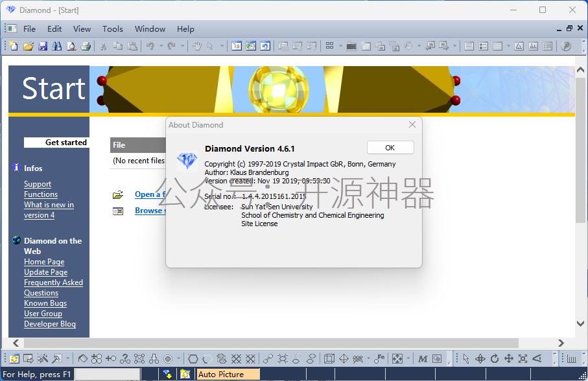
Task: Click the M icon in bottom toolbar
Action: 423,359
